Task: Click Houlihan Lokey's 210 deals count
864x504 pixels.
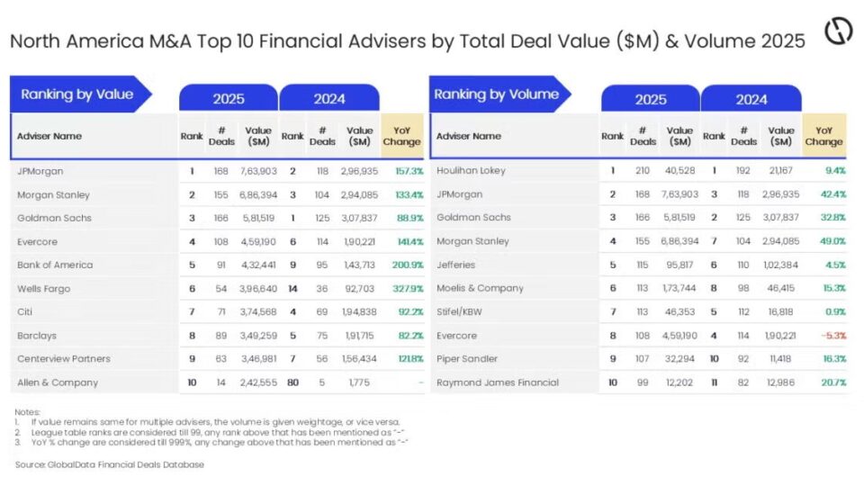Action: tap(643, 171)
